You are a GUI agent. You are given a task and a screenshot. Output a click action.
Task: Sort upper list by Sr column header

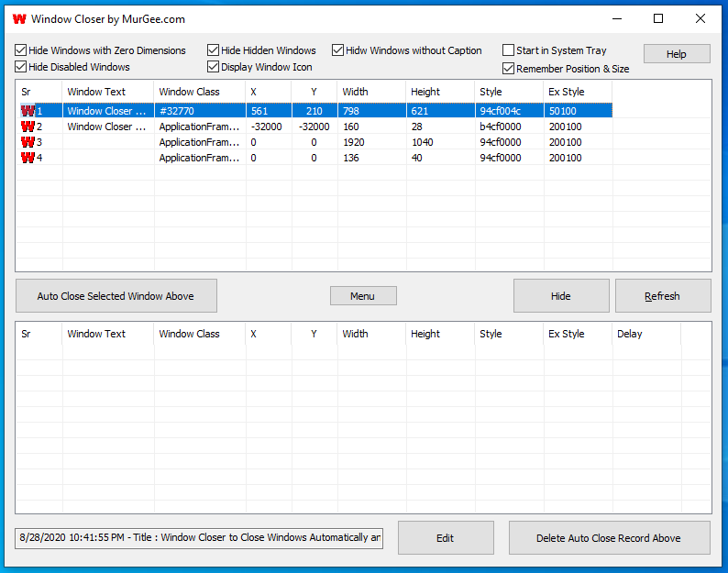(39, 92)
